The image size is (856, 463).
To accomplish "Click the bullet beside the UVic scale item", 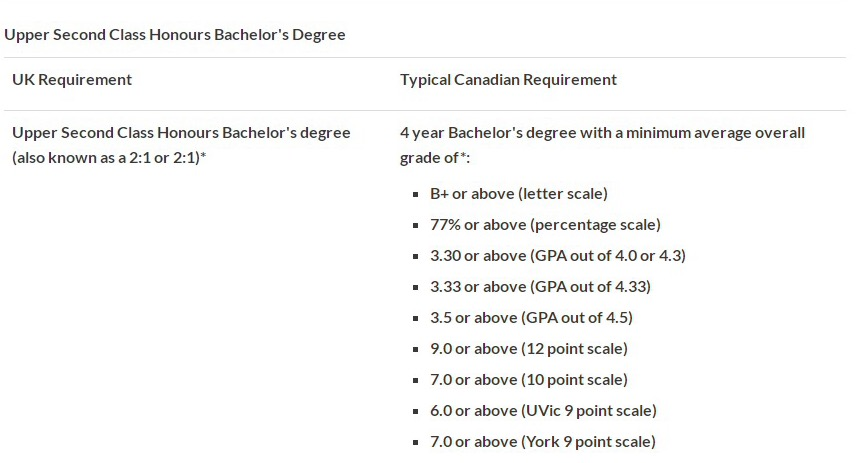I will pos(416,412).
